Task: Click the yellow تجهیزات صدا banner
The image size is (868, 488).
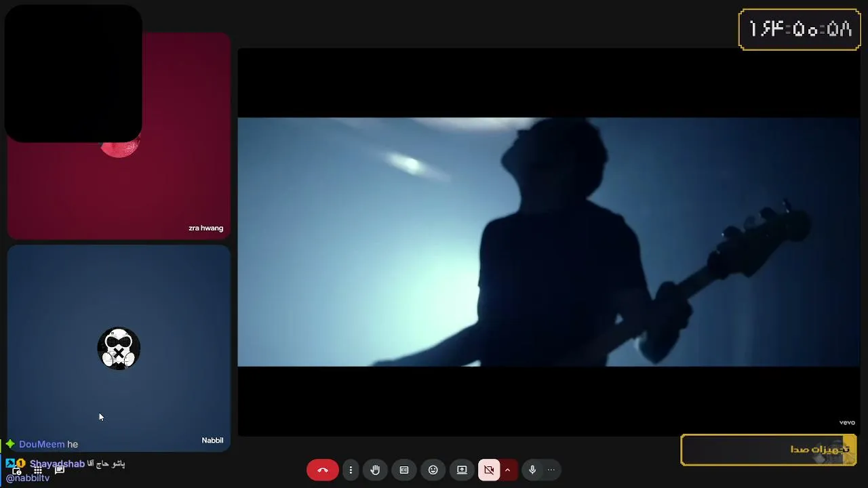Action: [768, 449]
